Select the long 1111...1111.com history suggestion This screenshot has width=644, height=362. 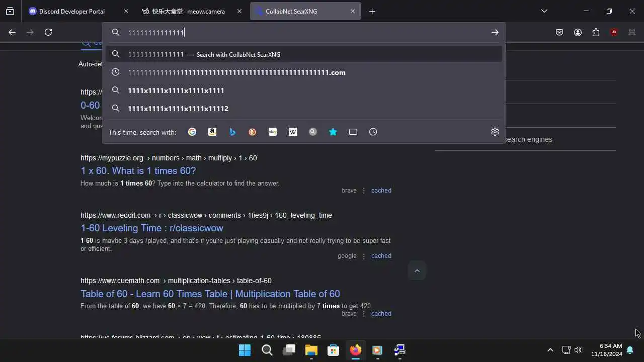304,72
